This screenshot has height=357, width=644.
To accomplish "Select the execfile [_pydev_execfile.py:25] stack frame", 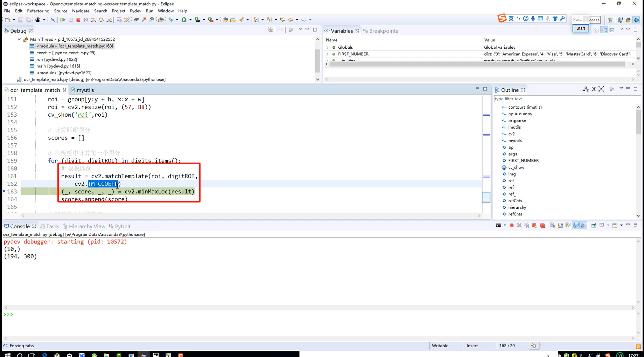I will 66,53.
